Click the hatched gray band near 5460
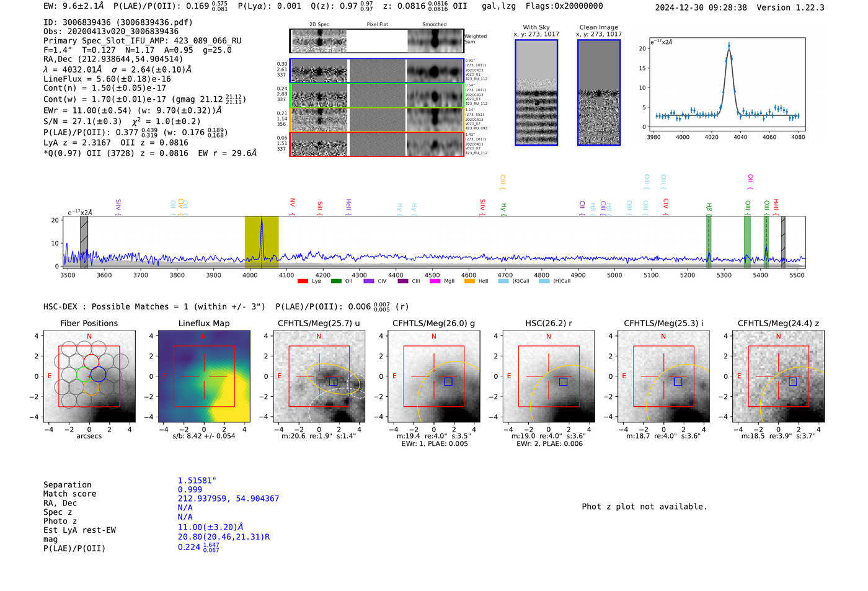The image size is (868, 591). point(783,241)
